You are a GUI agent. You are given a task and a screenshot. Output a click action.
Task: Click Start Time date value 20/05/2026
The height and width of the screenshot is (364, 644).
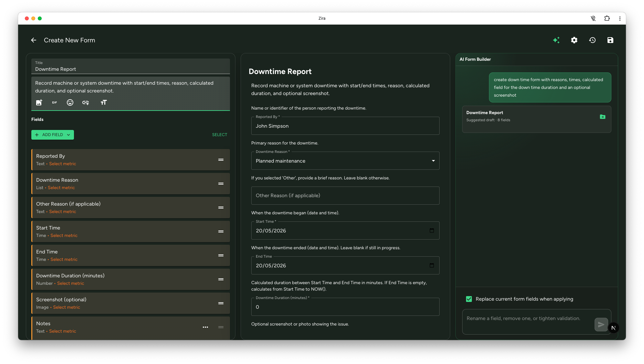click(271, 231)
